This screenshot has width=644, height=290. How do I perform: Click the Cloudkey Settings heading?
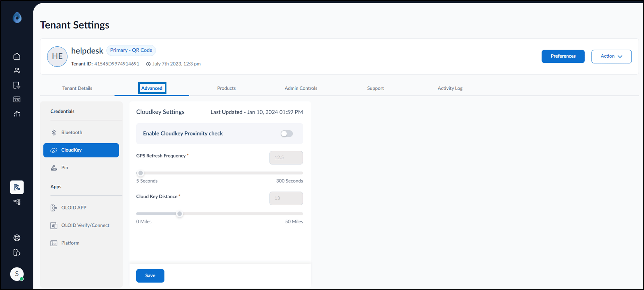pyautogui.click(x=160, y=112)
